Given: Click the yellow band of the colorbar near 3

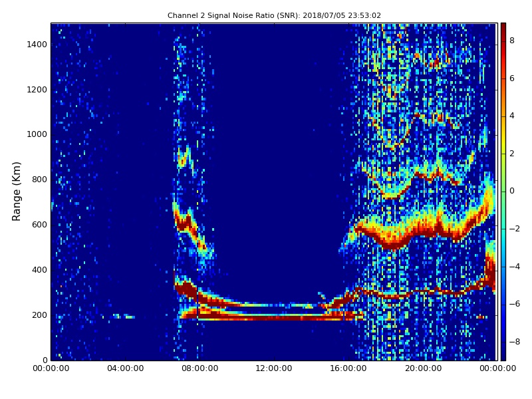Looking at the screenshot, I should (503, 135).
